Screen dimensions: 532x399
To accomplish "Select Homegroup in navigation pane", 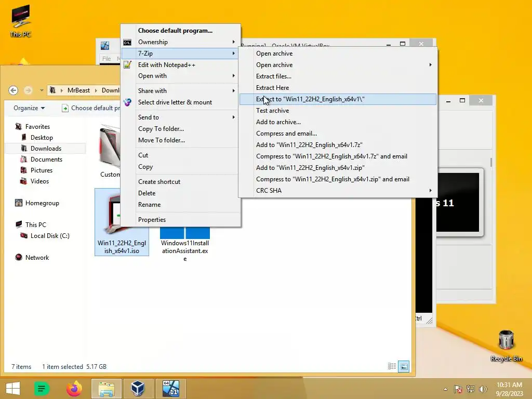I will [x=42, y=203].
